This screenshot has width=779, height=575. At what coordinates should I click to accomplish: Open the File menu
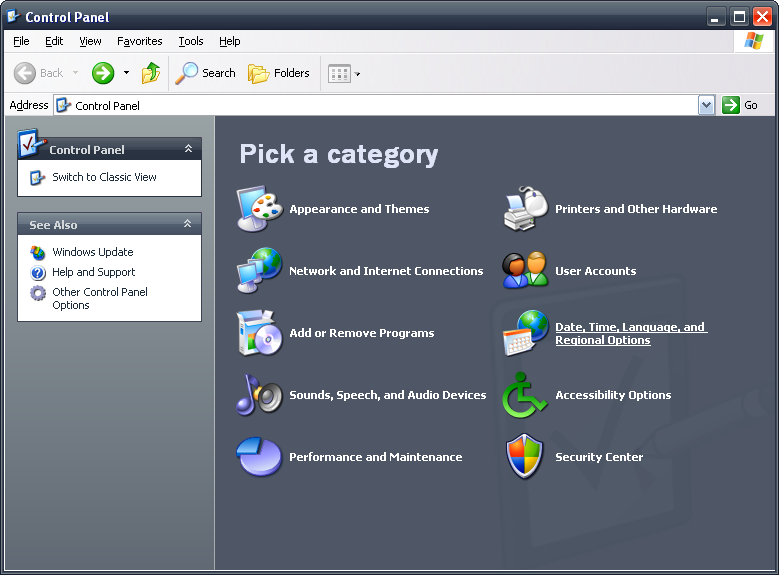21,41
